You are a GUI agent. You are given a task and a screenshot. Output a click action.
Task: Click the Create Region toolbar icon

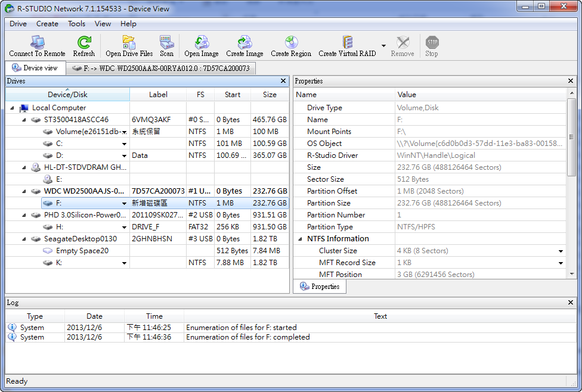coord(292,42)
